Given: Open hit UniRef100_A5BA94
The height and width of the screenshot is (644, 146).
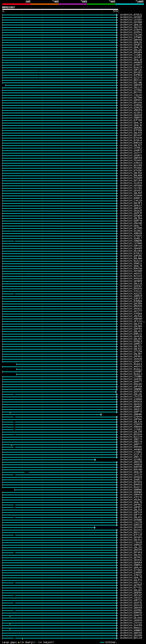Looking at the screenshot, I should 131,427.
